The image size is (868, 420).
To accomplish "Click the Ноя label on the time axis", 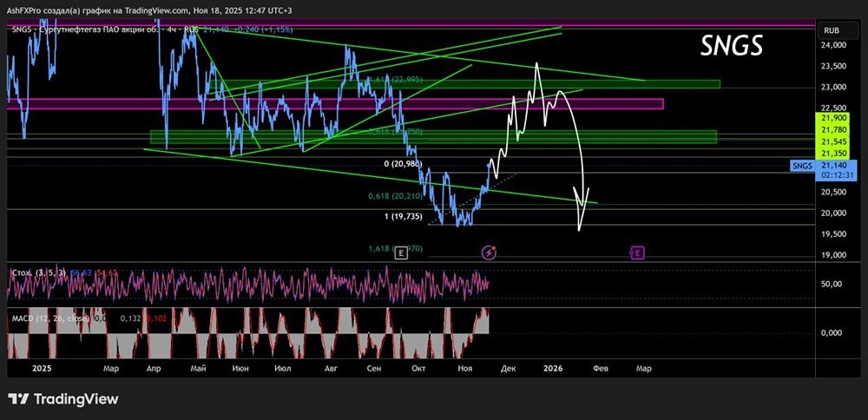I will [x=465, y=369].
